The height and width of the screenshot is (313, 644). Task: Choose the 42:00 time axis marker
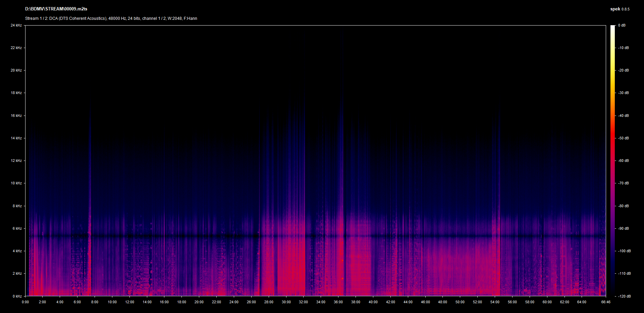coord(390,302)
